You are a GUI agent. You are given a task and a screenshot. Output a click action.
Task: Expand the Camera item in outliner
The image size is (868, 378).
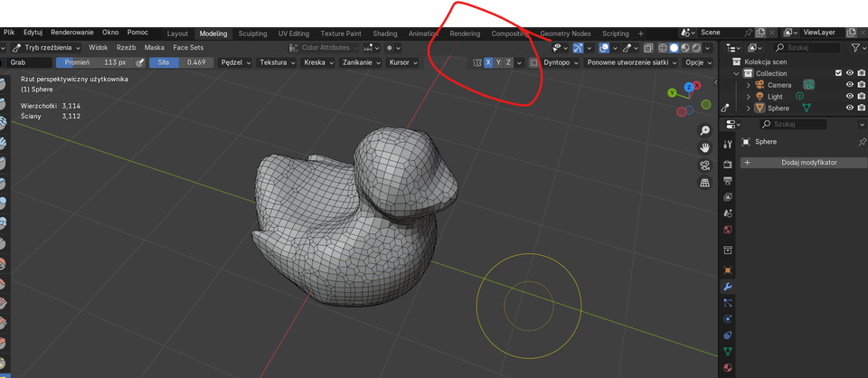(x=749, y=85)
